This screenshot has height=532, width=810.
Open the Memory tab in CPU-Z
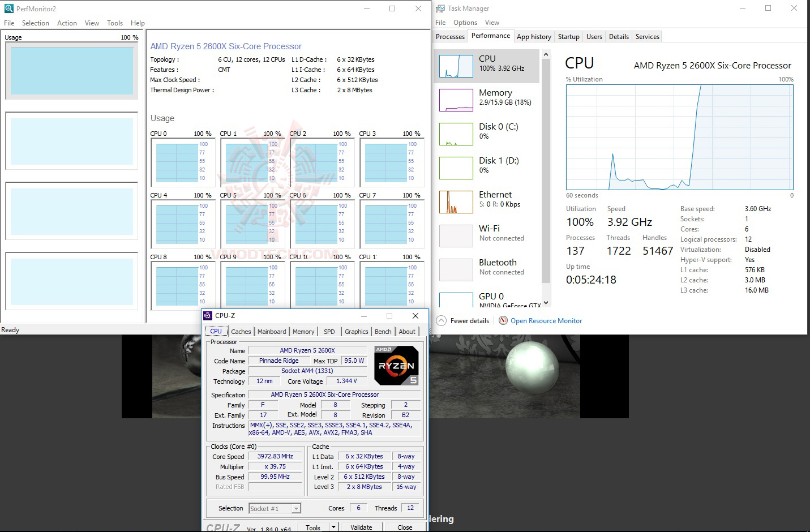[303, 332]
